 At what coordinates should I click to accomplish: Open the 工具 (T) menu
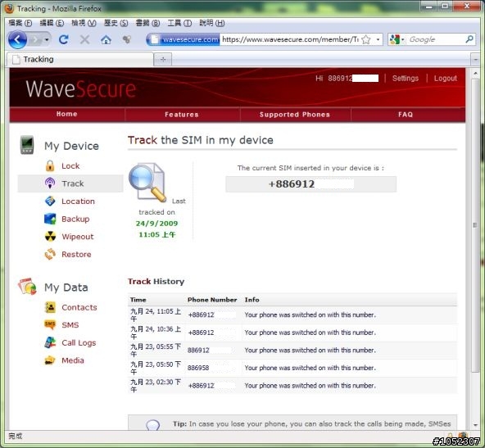[179, 23]
